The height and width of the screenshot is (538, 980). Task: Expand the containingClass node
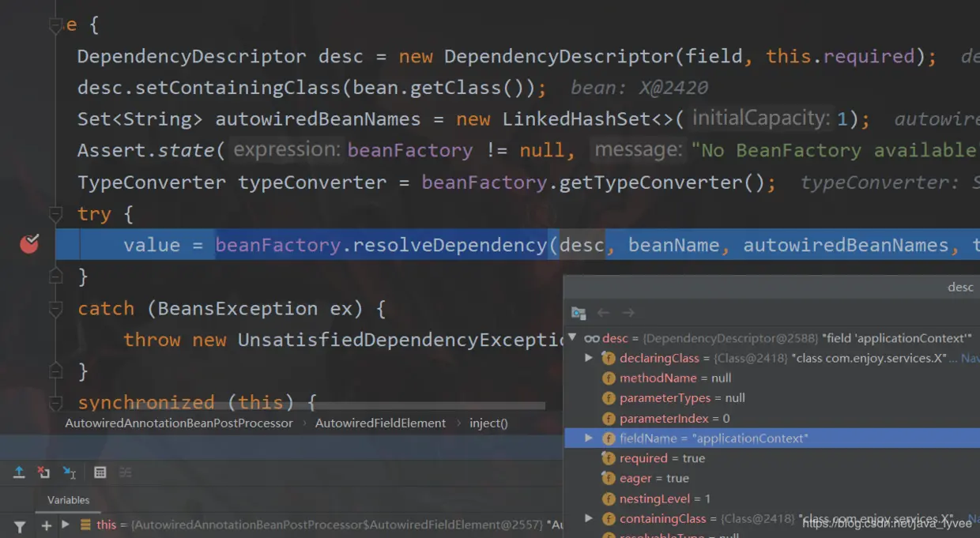click(588, 518)
